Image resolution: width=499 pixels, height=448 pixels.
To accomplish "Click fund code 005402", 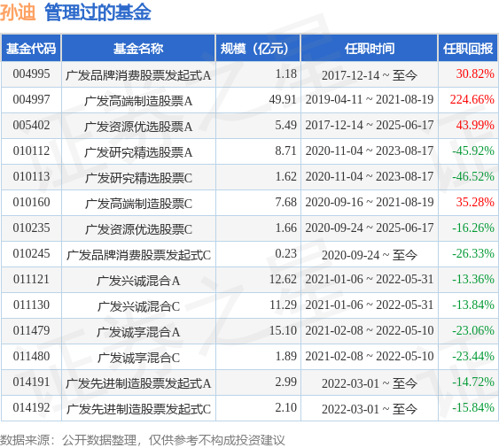I will (x=31, y=125).
